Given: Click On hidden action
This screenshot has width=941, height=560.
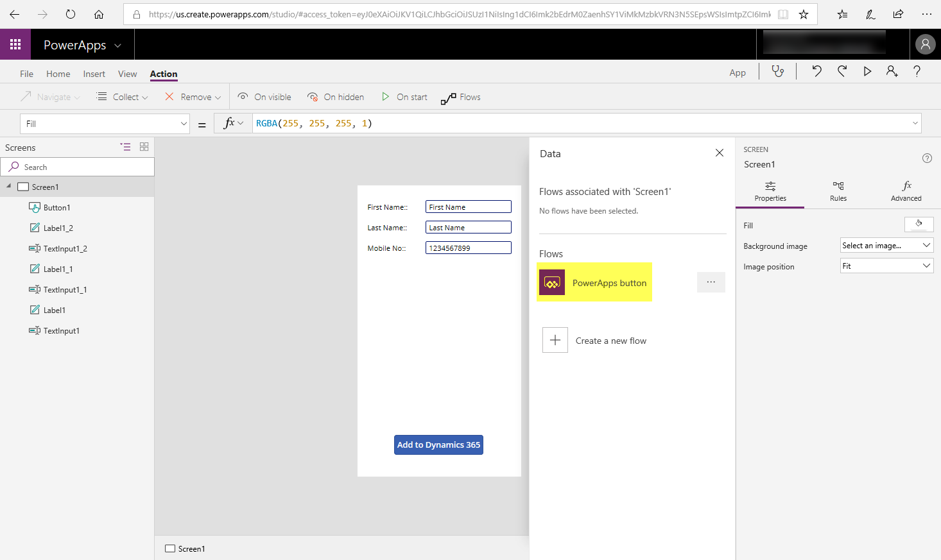Looking at the screenshot, I should 335,97.
